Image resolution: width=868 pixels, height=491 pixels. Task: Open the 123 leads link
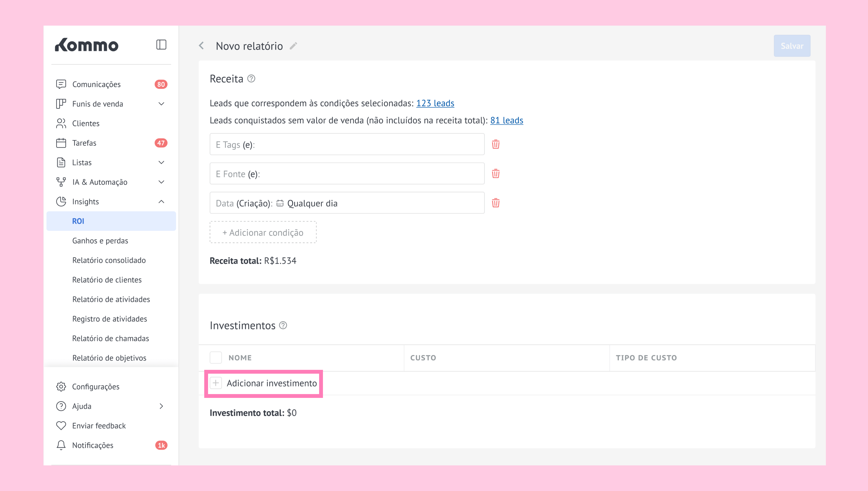tap(435, 103)
